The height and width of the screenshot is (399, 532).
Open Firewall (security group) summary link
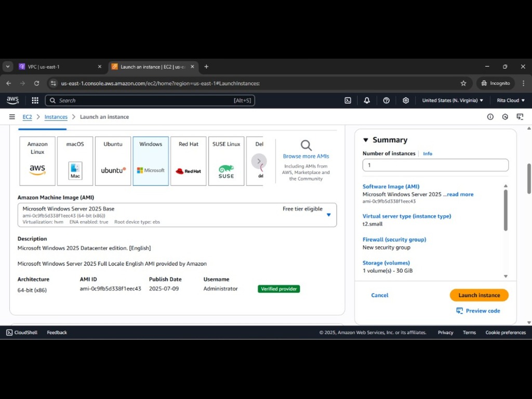point(394,240)
